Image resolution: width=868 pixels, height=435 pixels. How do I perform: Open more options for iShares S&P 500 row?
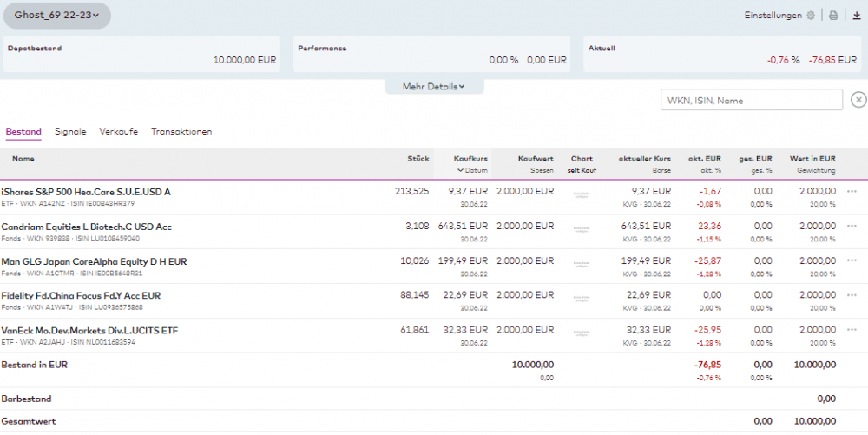click(852, 192)
